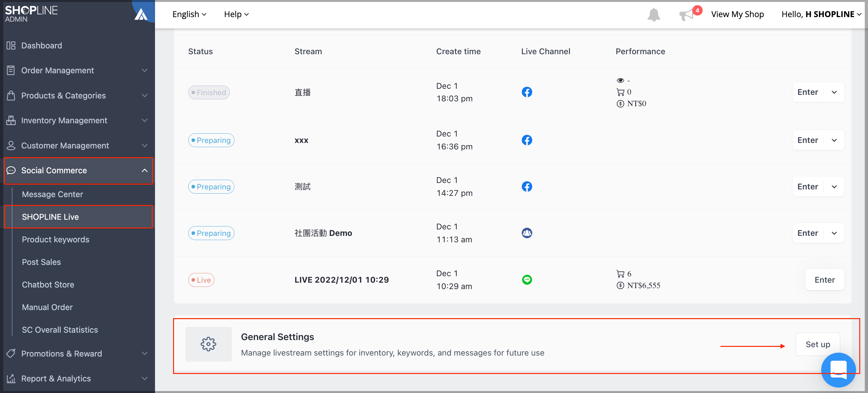Expand the Customer Management chevron

[145, 146]
